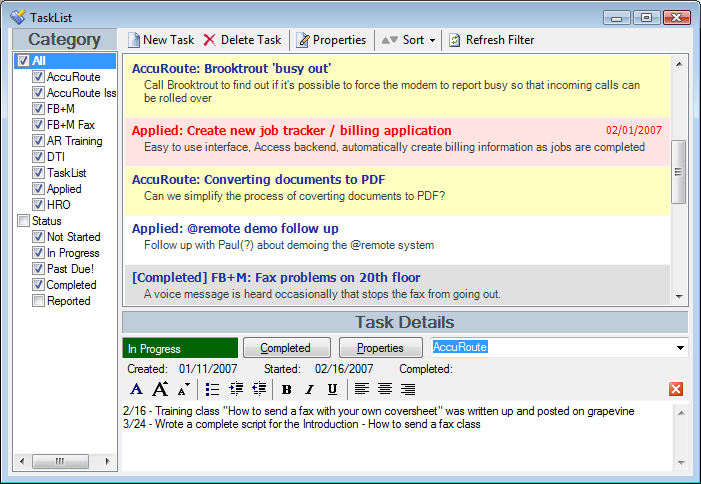This screenshot has height=484, width=701.
Task: Uncheck the TaskList category checkbox
Action: click(38, 173)
